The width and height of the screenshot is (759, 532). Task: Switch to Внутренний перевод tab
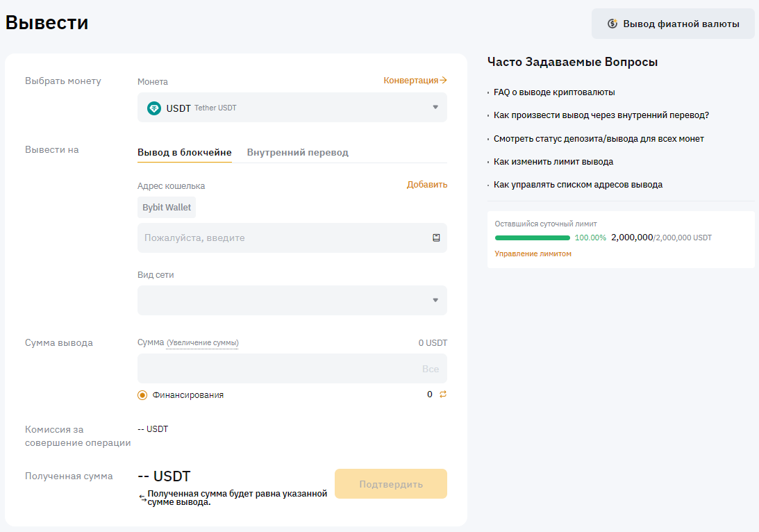[298, 153]
